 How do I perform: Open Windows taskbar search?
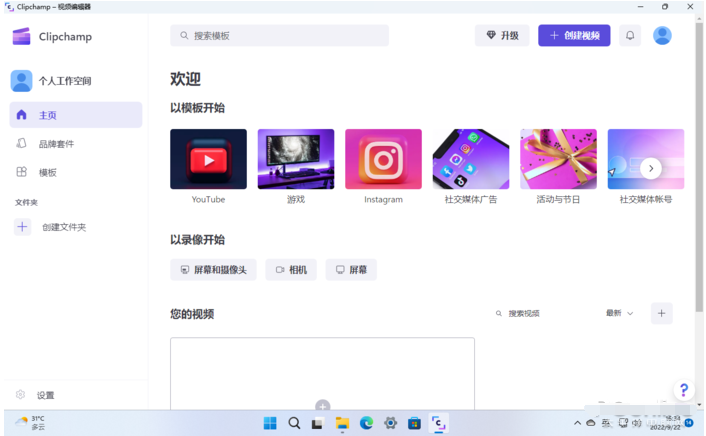point(294,423)
